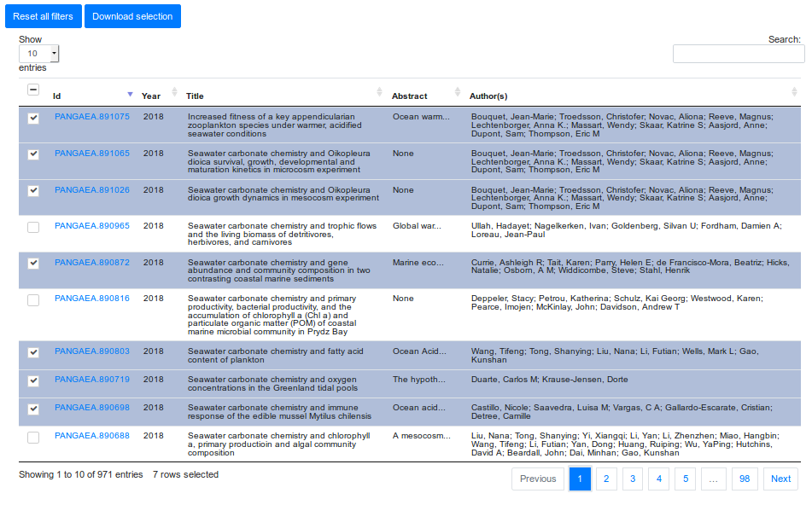Click the 'Global war...' abstract cell

click(417, 225)
